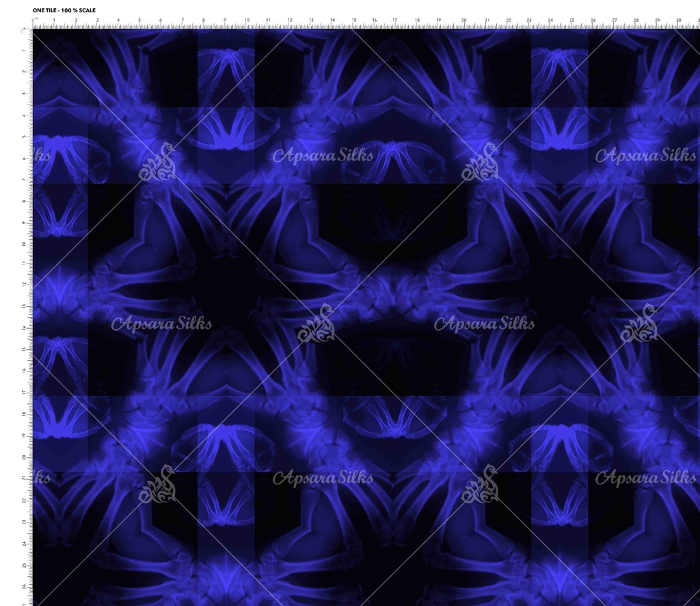This screenshot has width=700, height=606.
Task: Click the middle-right Apsara Silks watermark text
Action: tap(484, 323)
